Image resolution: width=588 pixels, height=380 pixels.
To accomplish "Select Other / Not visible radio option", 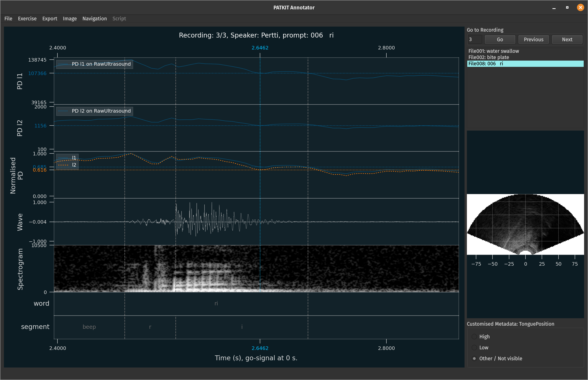I will tap(474, 358).
